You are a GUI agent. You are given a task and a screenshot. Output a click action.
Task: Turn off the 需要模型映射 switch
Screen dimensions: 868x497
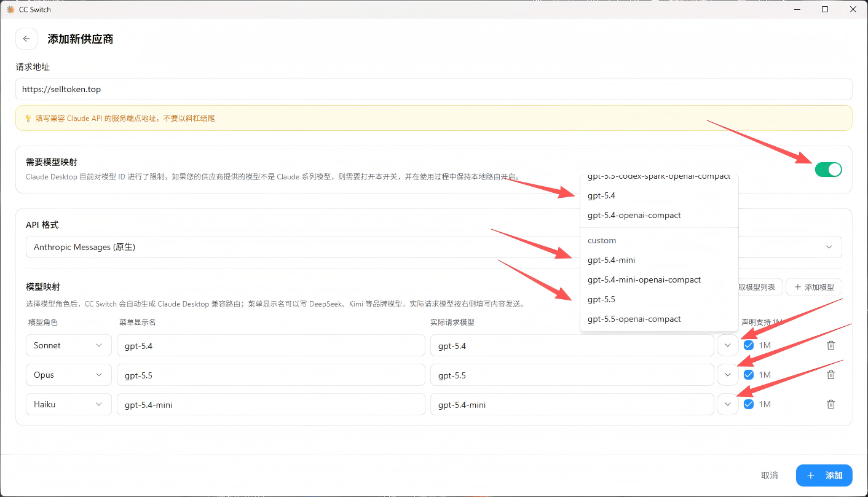(x=828, y=170)
